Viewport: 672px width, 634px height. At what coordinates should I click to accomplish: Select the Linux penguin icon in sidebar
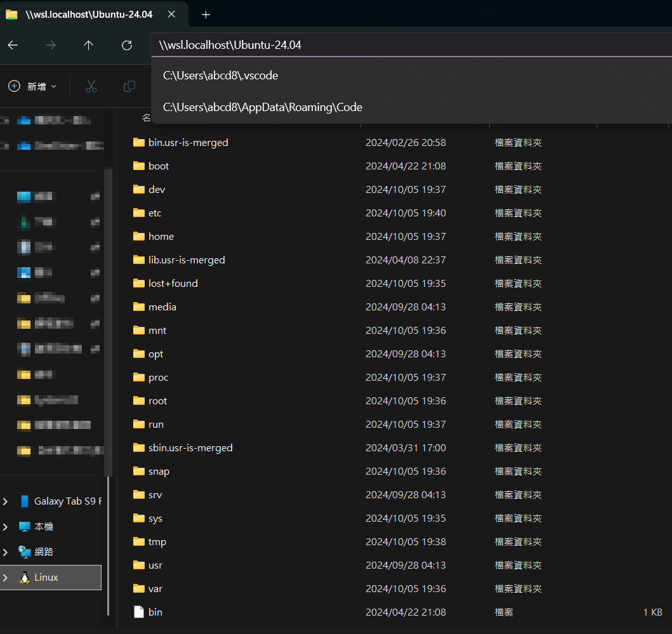[25, 578]
